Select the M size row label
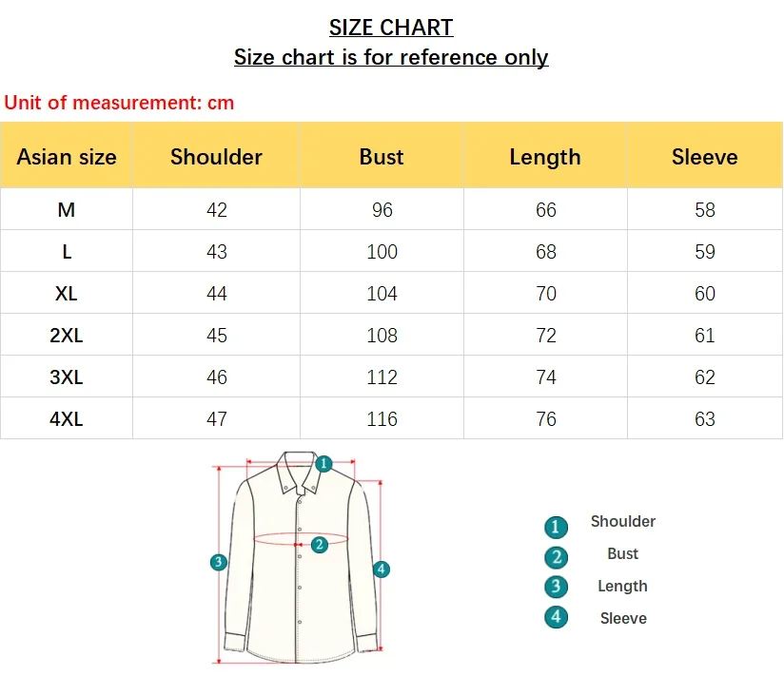The image size is (784, 676). click(x=67, y=210)
